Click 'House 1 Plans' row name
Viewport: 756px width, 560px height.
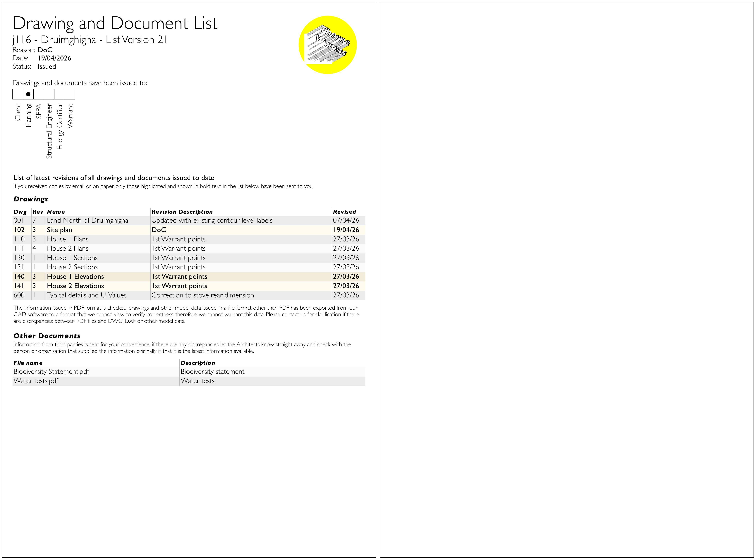(x=68, y=239)
